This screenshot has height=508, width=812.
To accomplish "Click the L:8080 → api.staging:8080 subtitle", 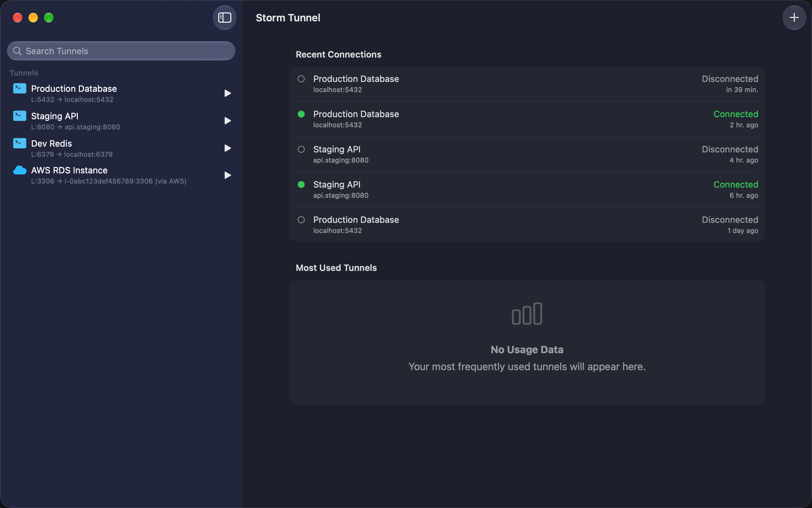I will point(75,127).
